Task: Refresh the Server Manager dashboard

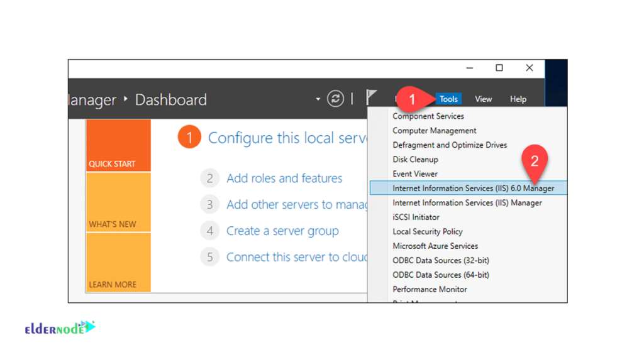Action: 335,99
